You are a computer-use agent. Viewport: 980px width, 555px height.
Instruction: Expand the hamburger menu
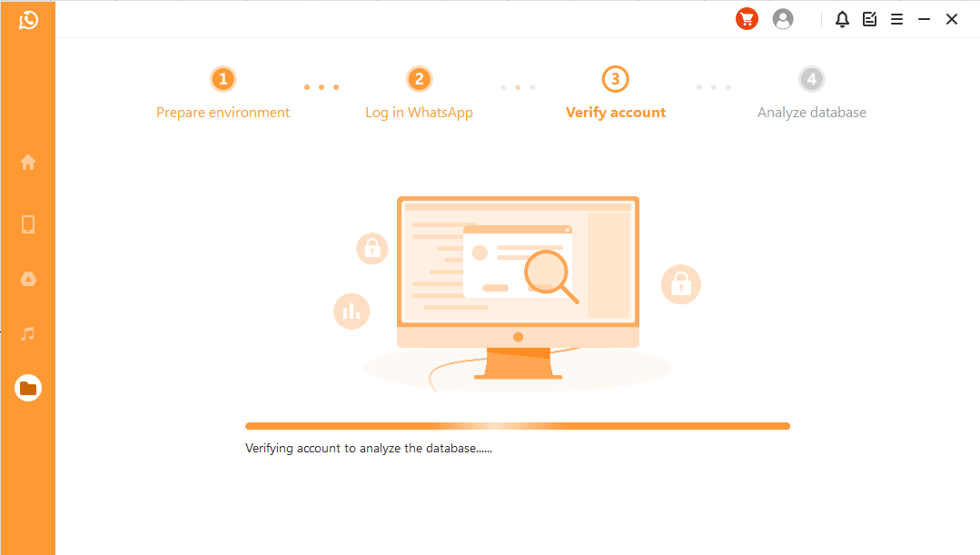pos(896,19)
